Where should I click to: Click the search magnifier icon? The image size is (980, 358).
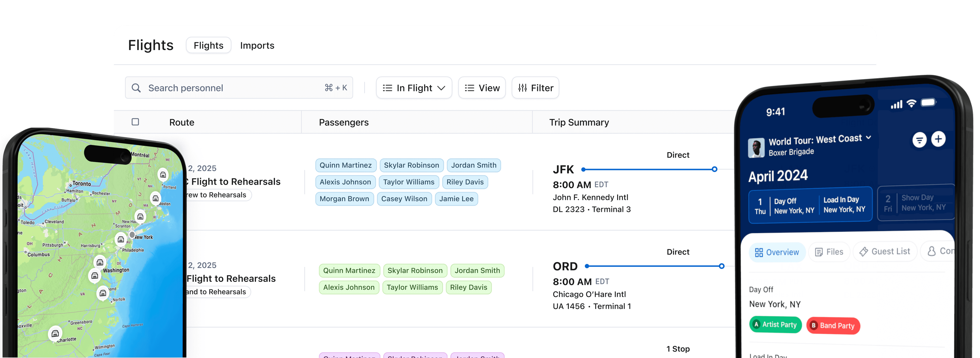click(x=136, y=88)
